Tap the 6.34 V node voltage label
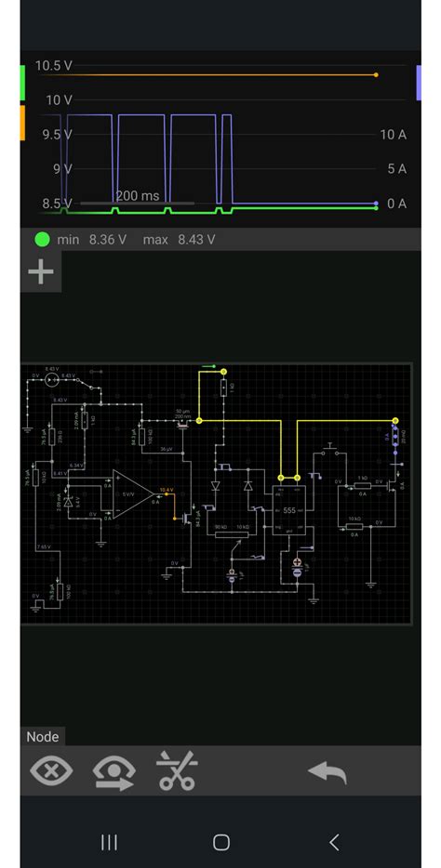The height and width of the screenshot is (868, 441). click(76, 466)
